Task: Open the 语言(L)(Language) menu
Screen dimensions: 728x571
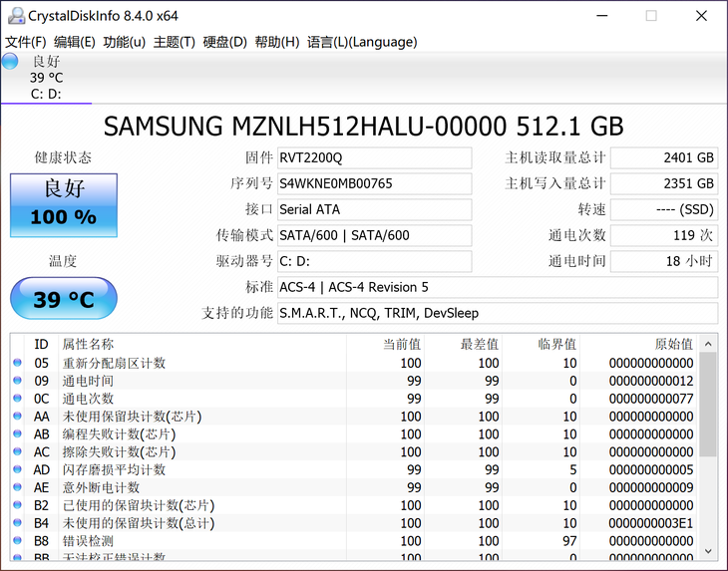Action: pyautogui.click(x=362, y=42)
